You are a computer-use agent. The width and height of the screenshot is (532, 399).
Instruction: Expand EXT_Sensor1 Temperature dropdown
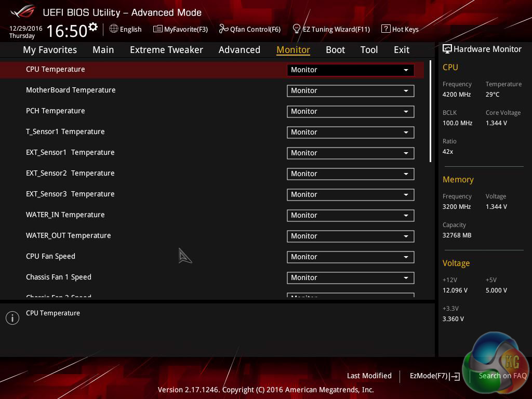pos(351,153)
